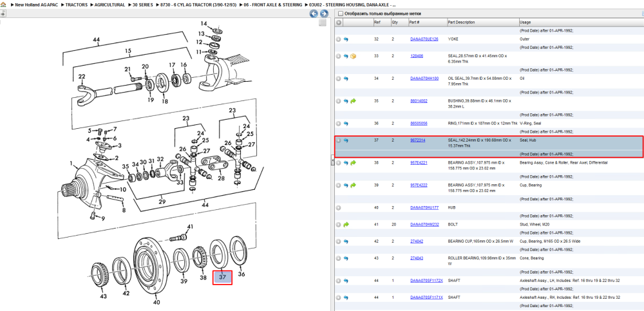
Task: Open TRACTORS breadcrumb
Action: [77, 5]
